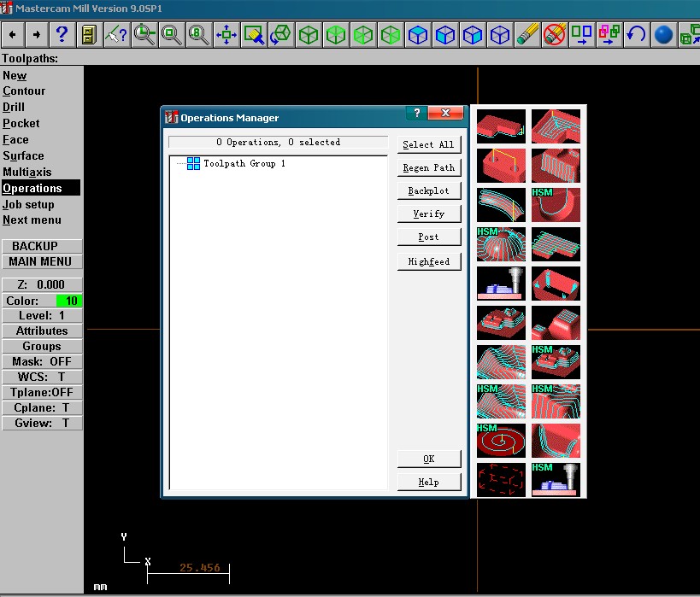Viewport: 700px width, 597px height.
Task: Click the back arrow toolbar icon
Action: click(x=13, y=34)
